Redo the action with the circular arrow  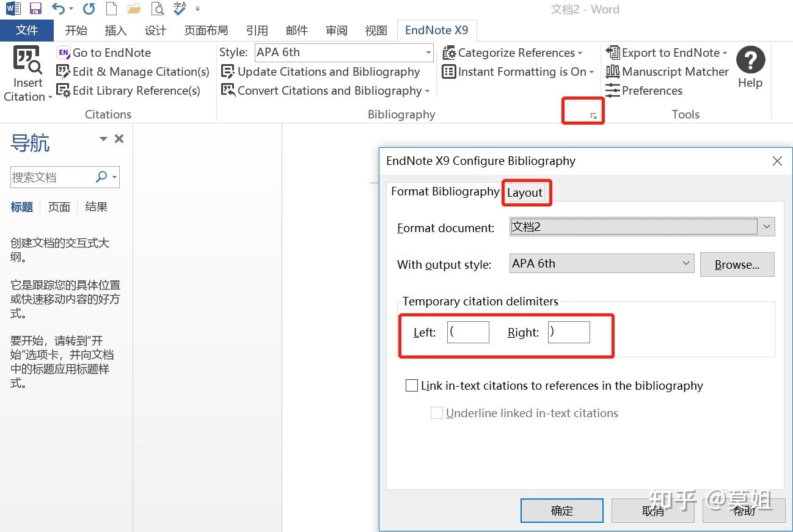pos(89,9)
